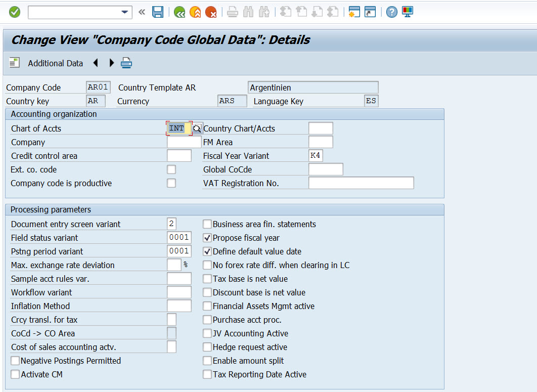Image resolution: width=537 pixels, height=392 pixels.
Task: Go back using the green arrow icon
Action: (179, 12)
